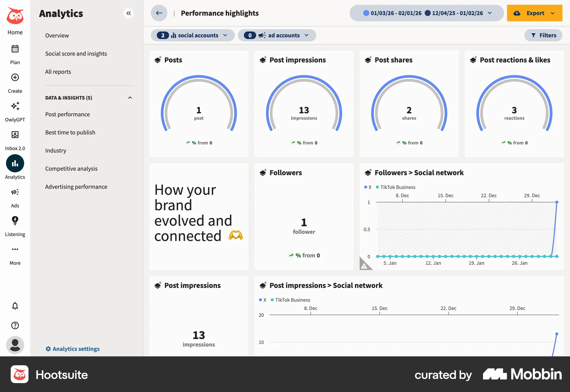The image size is (570, 392).
Task: Open the social accounts dropdown
Action: click(x=192, y=35)
